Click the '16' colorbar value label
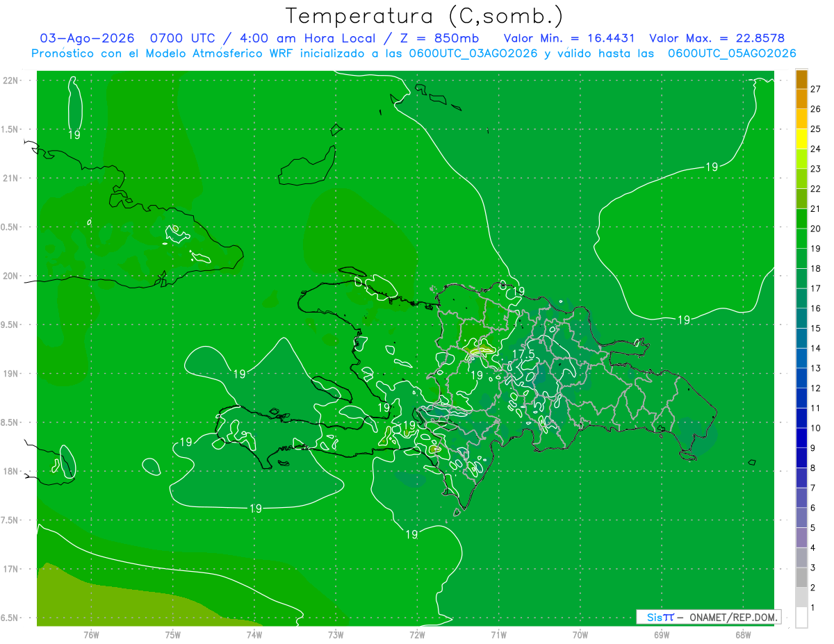Viewport: 834px width, 644px height. click(x=816, y=308)
